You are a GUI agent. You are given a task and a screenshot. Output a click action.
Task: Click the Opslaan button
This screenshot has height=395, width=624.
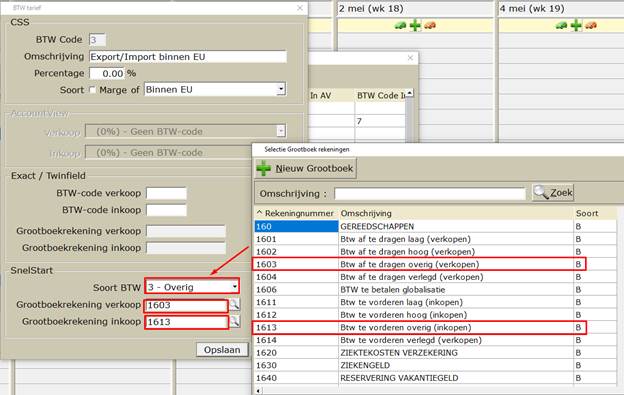click(x=222, y=350)
